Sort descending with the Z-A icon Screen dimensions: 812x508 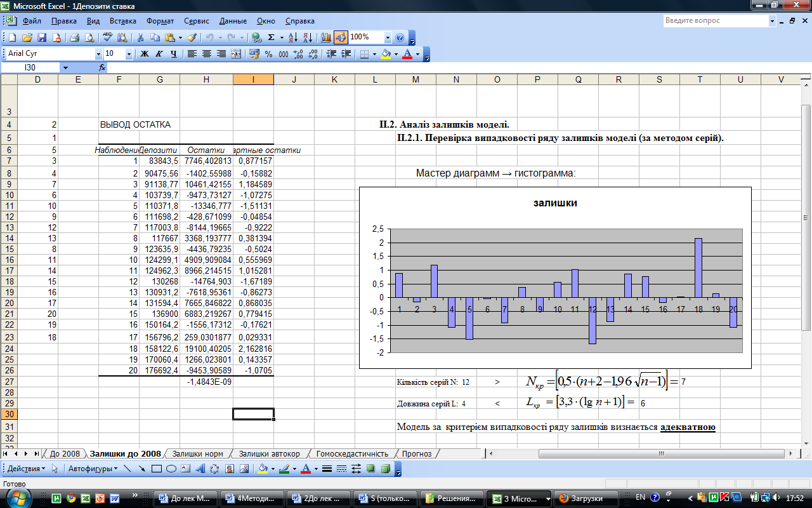click(307, 37)
